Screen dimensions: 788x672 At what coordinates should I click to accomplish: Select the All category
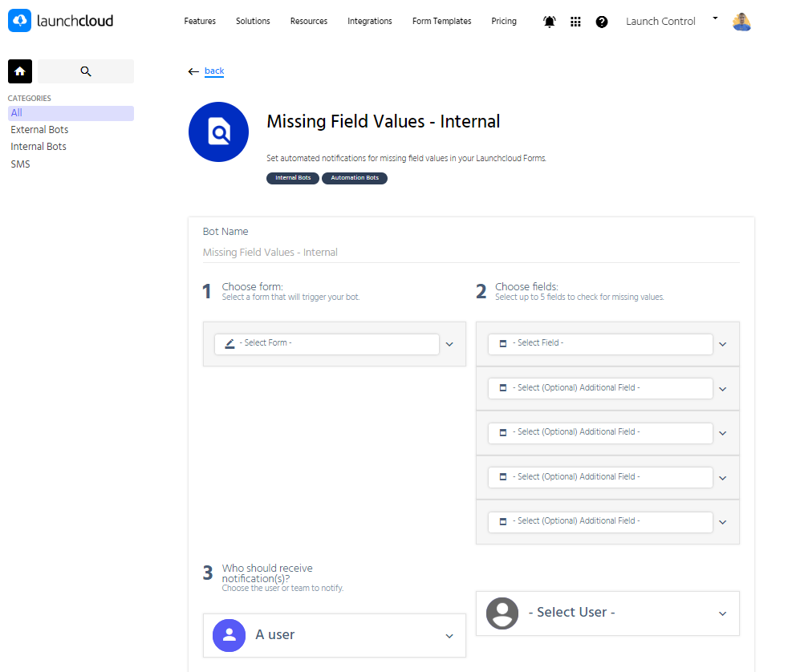(x=71, y=113)
